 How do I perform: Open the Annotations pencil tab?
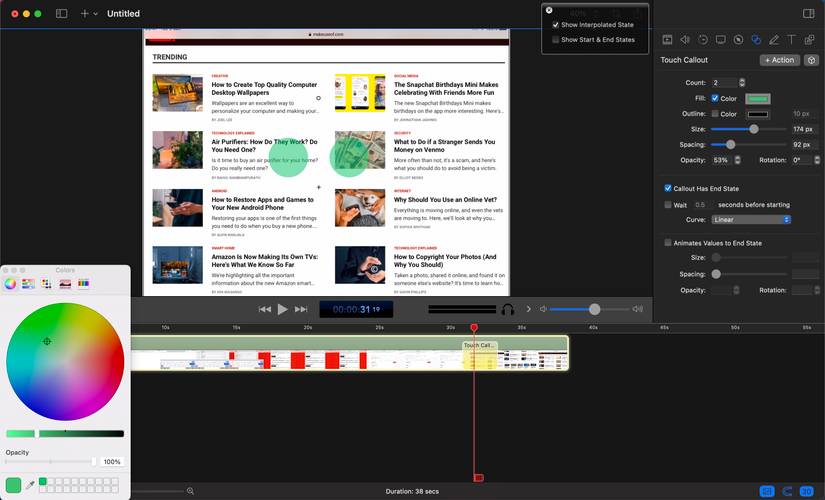774,39
